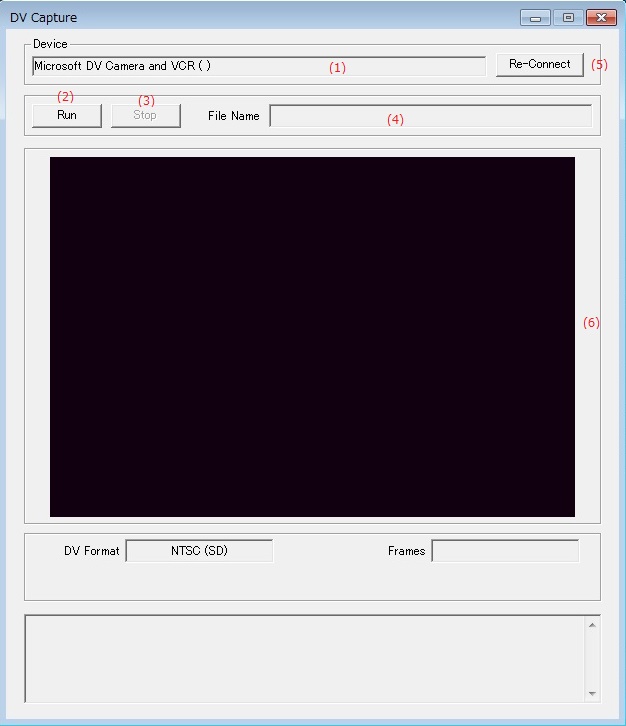The width and height of the screenshot is (626, 726).
Task: Minimize the DV Capture window
Action: pyautogui.click(x=535, y=18)
